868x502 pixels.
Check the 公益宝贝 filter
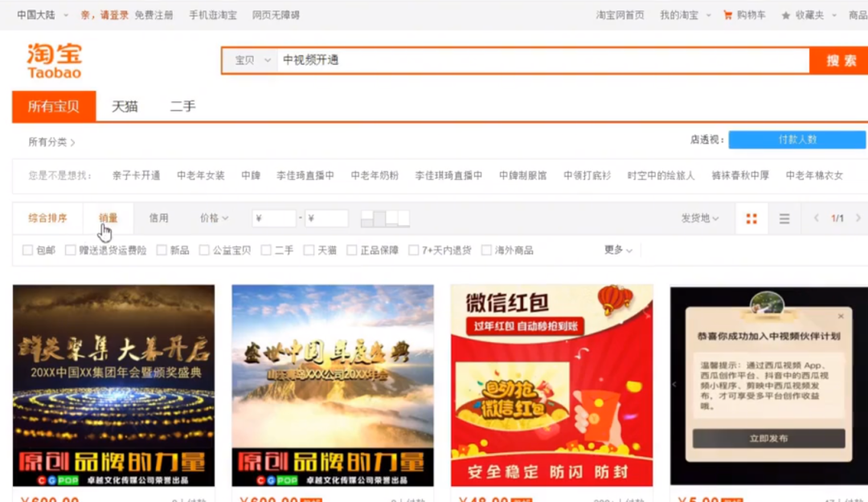[204, 250]
